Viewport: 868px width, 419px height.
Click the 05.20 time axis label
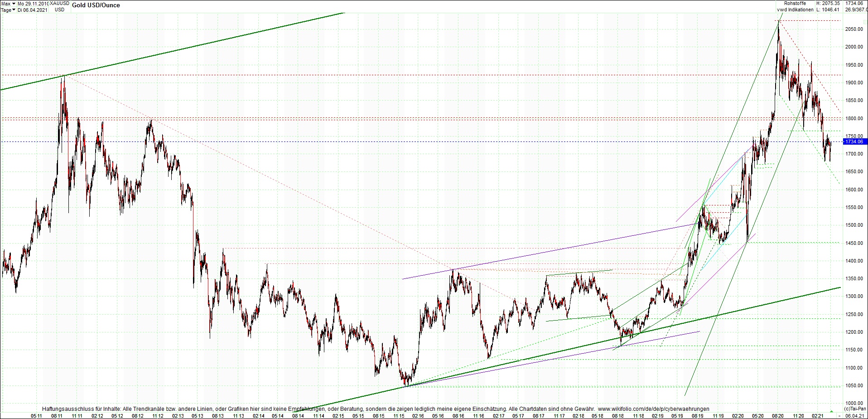point(758,416)
